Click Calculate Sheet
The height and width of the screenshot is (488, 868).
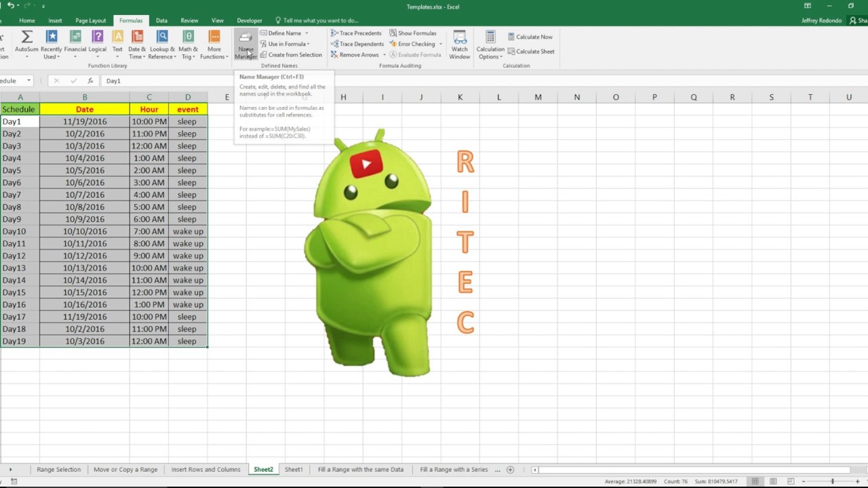click(531, 52)
